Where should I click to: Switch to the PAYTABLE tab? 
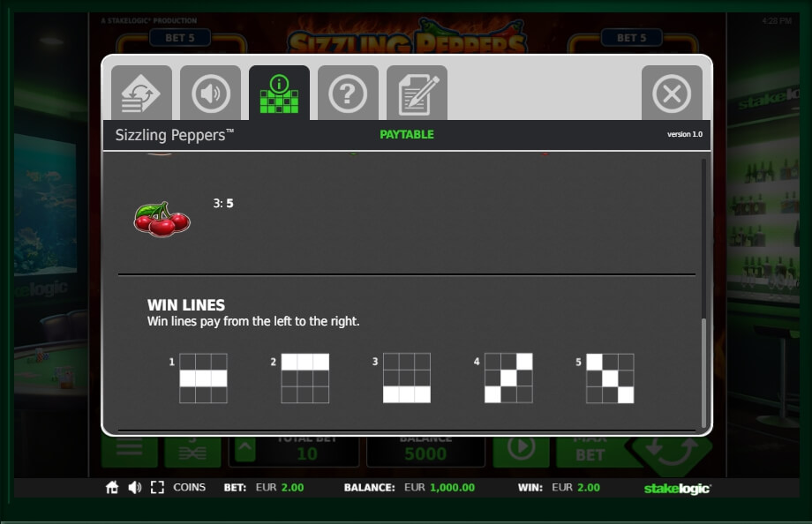click(x=406, y=134)
